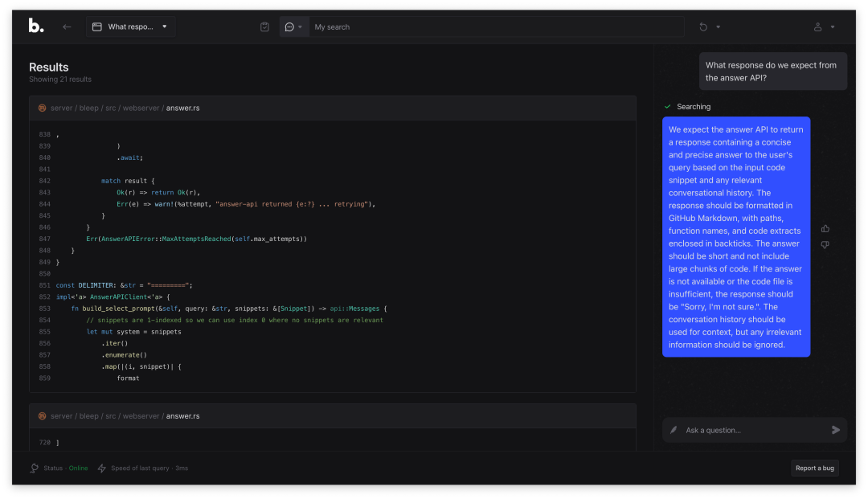Viewport: 868px width, 499px height.
Task: Click the Rust file icon of second result
Action: pos(42,416)
